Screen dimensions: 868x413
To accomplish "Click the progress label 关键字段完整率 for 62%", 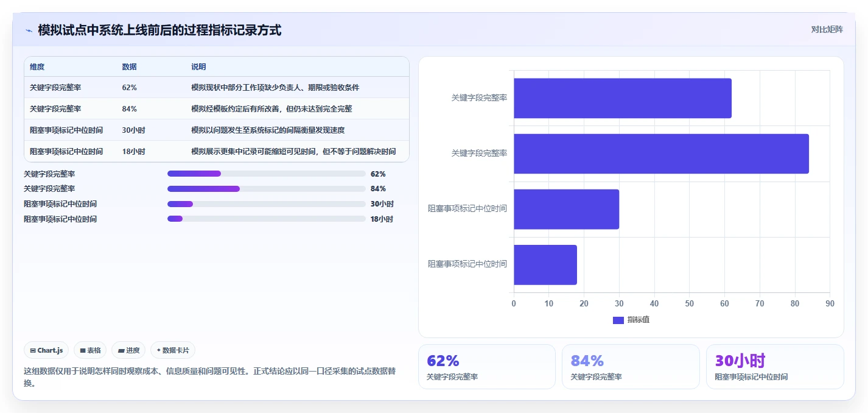I will click(49, 174).
